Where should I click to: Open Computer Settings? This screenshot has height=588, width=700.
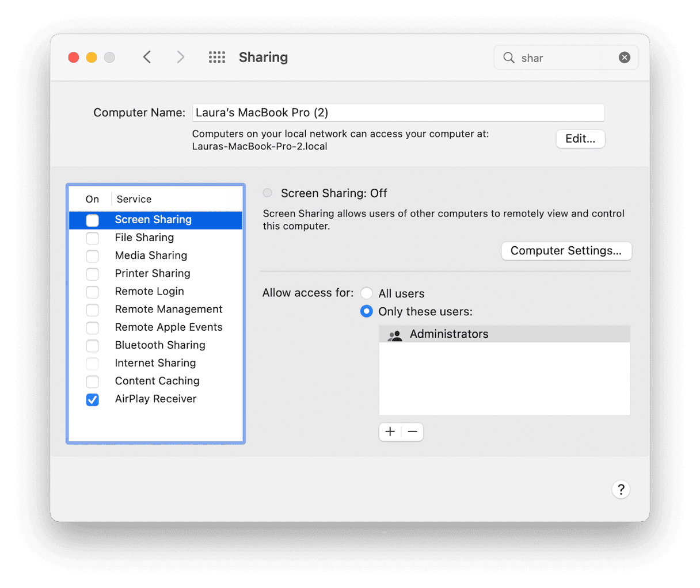pos(566,251)
